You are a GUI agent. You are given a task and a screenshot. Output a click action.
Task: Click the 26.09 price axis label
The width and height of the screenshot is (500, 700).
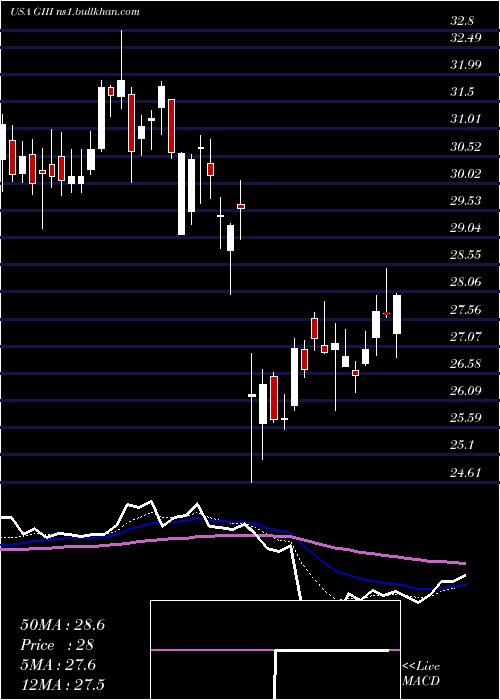click(x=466, y=391)
